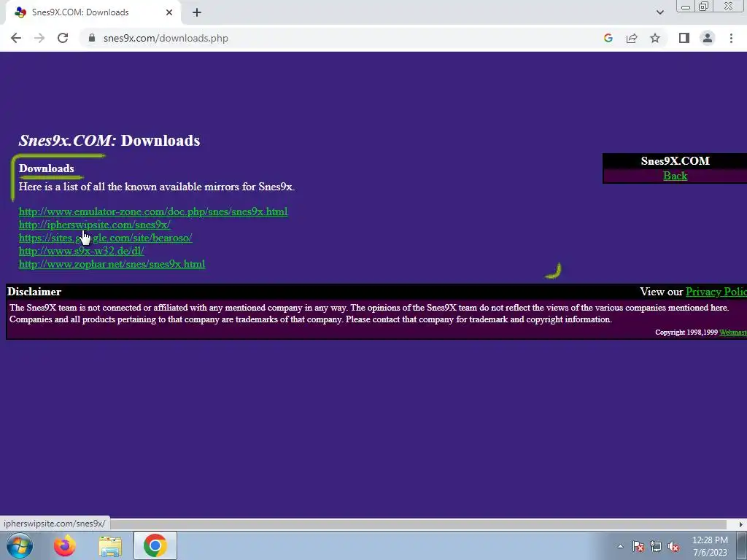Open the sites.google.com bearoso link
This screenshot has height=560, width=747.
coord(105,238)
